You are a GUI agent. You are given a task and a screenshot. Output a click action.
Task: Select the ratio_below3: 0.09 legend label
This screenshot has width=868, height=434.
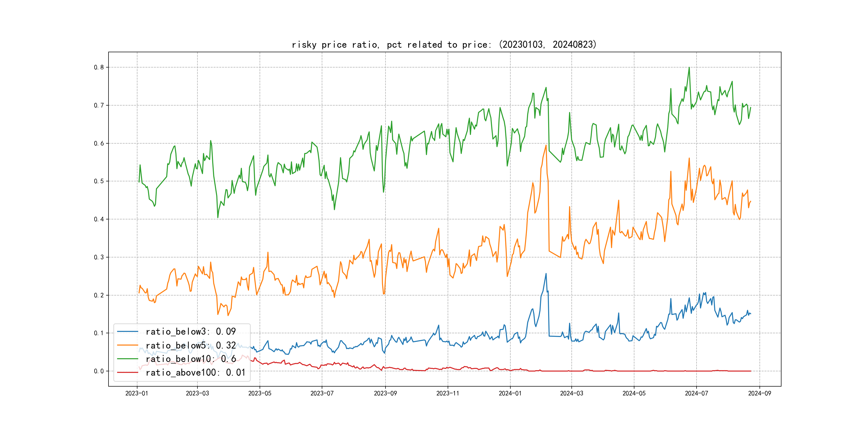pyautogui.click(x=190, y=332)
